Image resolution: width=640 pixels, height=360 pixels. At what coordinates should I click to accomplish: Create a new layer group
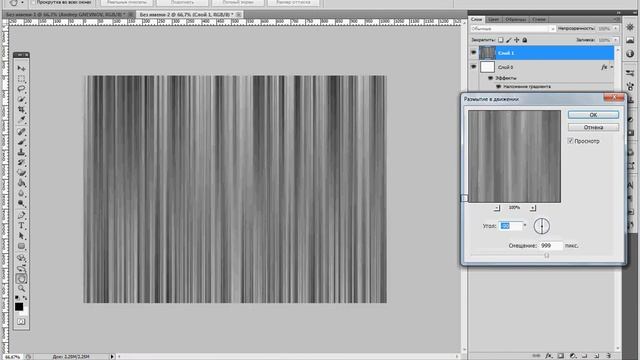584,356
